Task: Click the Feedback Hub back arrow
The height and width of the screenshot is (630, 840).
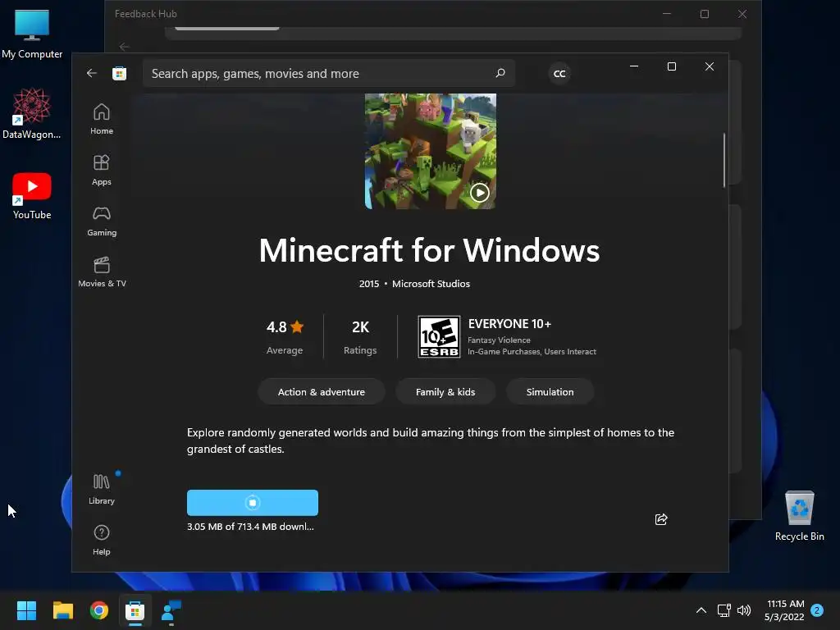Action: click(125, 47)
